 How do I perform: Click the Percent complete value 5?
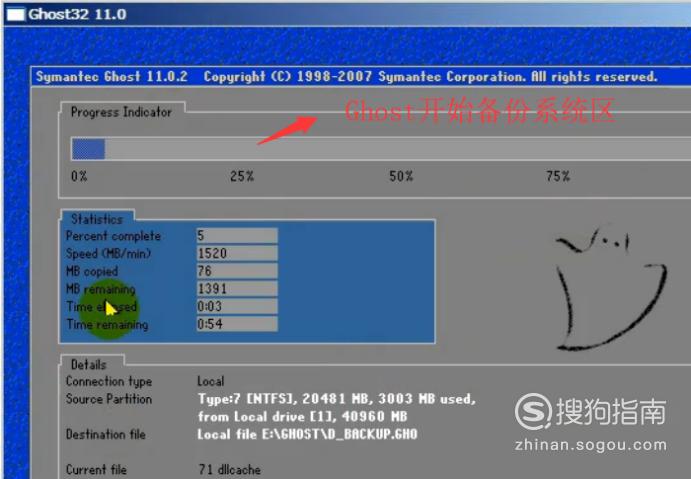pyautogui.click(x=237, y=235)
